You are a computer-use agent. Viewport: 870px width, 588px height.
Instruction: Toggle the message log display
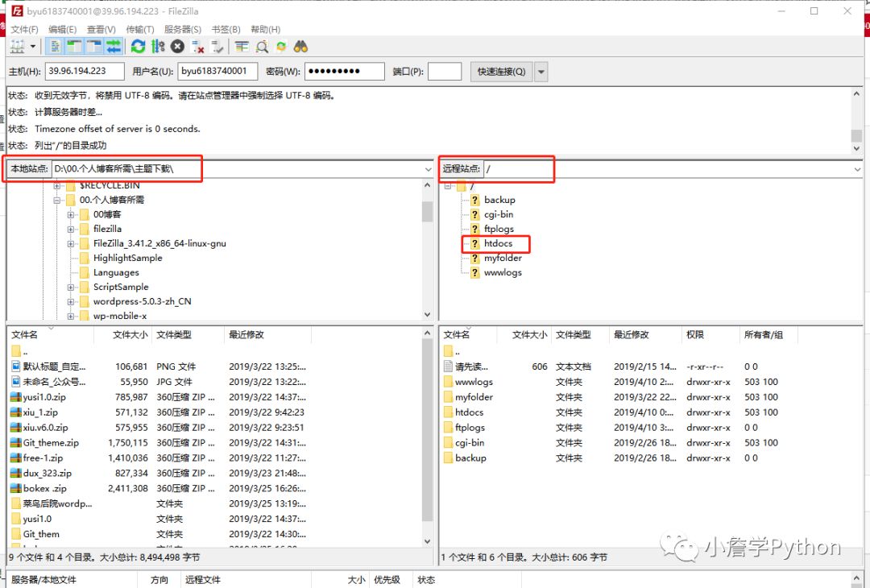pyautogui.click(x=55, y=47)
